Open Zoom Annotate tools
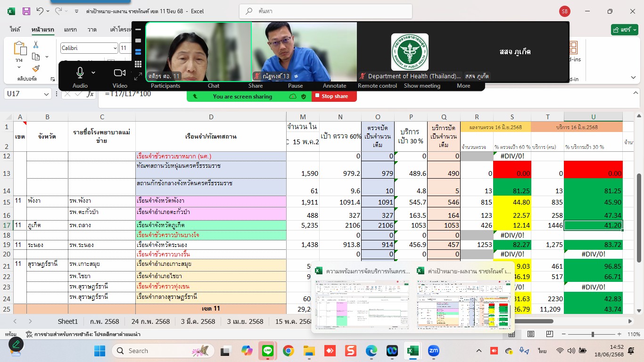This screenshot has height=362, width=644. [335, 86]
